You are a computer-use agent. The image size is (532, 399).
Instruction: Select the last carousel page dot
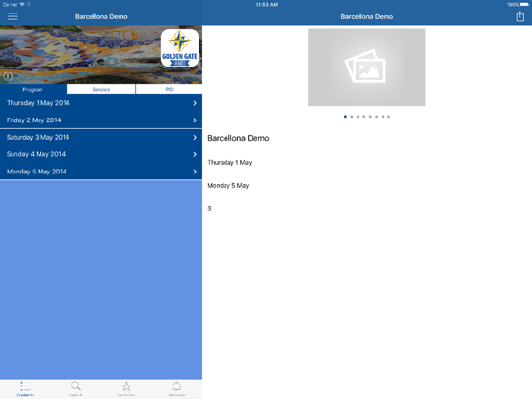point(388,117)
